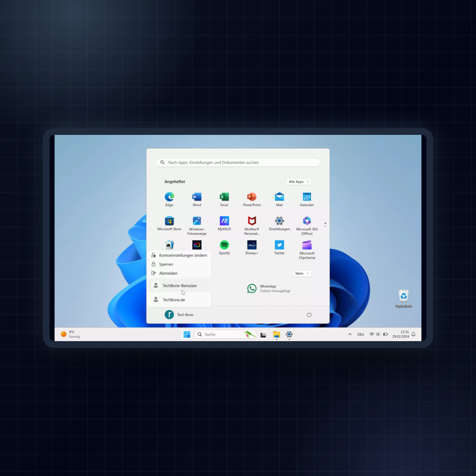Open the DEU keyboard language selector

pos(361,334)
